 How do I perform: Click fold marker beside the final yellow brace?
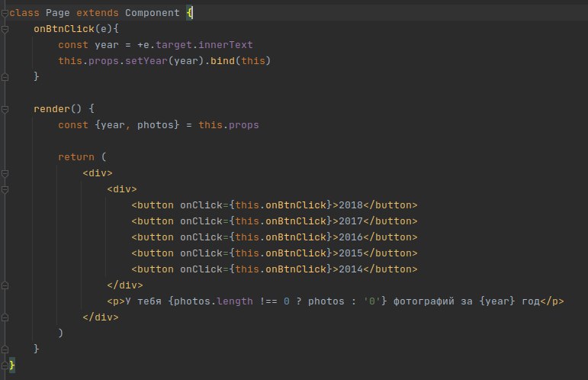tap(5, 366)
